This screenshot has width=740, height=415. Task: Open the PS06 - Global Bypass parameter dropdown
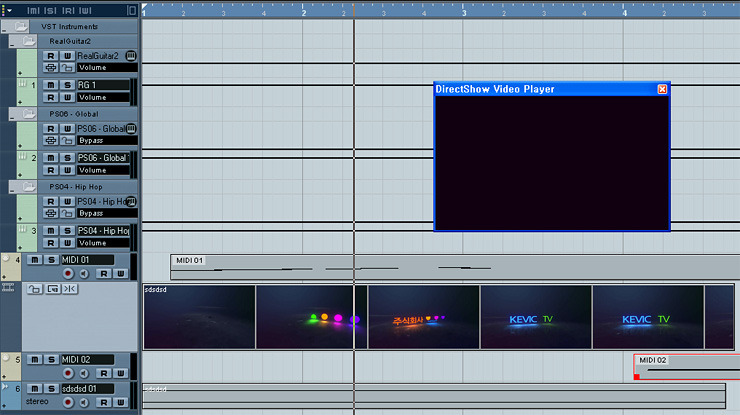point(107,140)
